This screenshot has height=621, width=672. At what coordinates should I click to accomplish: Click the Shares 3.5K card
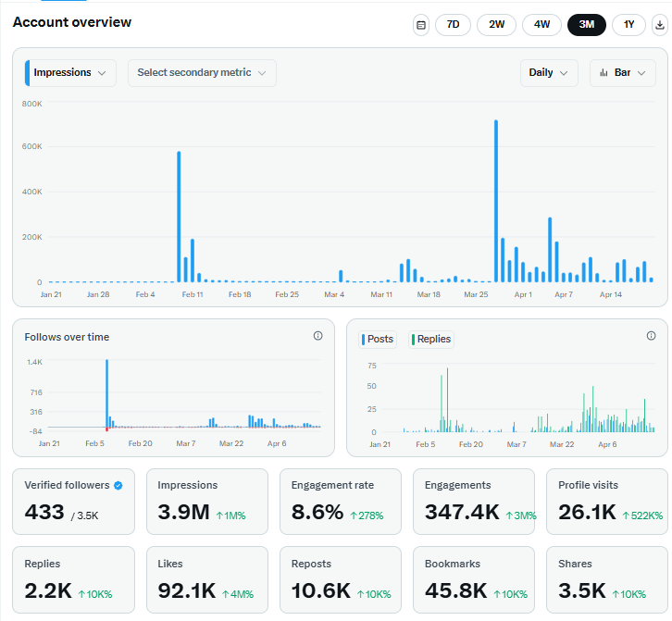607,580
